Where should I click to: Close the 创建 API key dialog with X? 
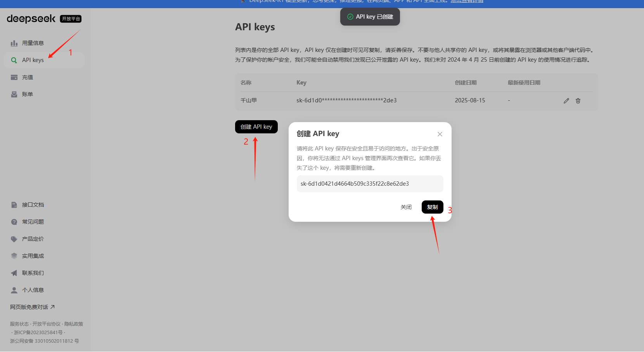(440, 134)
